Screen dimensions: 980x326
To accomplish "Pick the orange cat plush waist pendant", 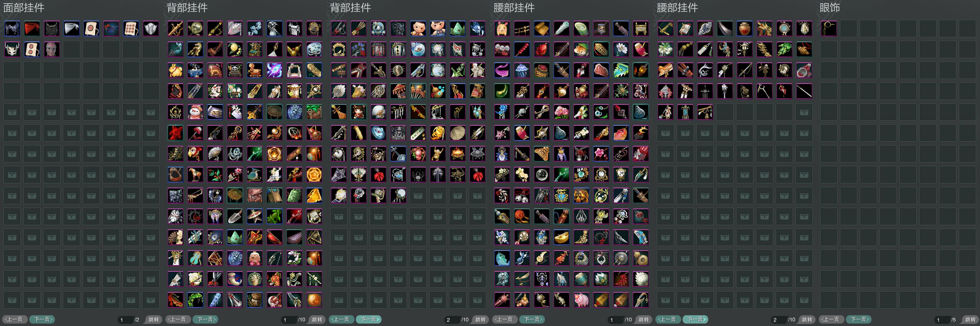I will pos(502,29).
